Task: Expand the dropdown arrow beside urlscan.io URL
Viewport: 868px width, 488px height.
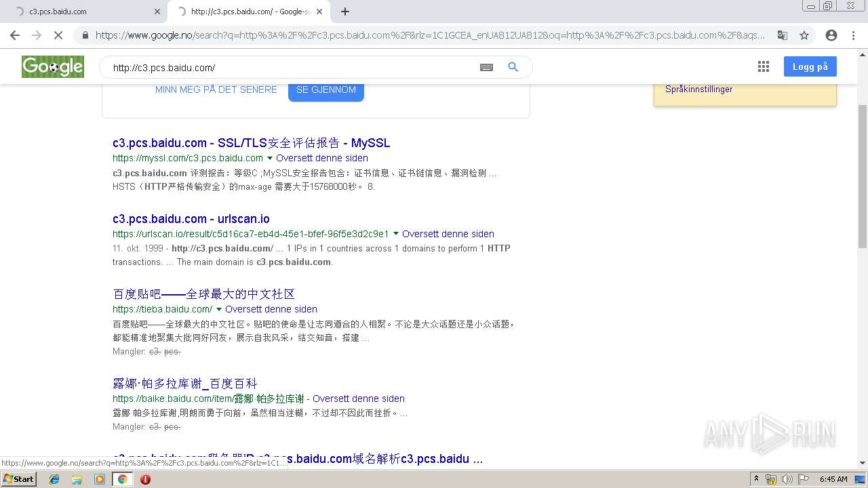Action: [396, 234]
